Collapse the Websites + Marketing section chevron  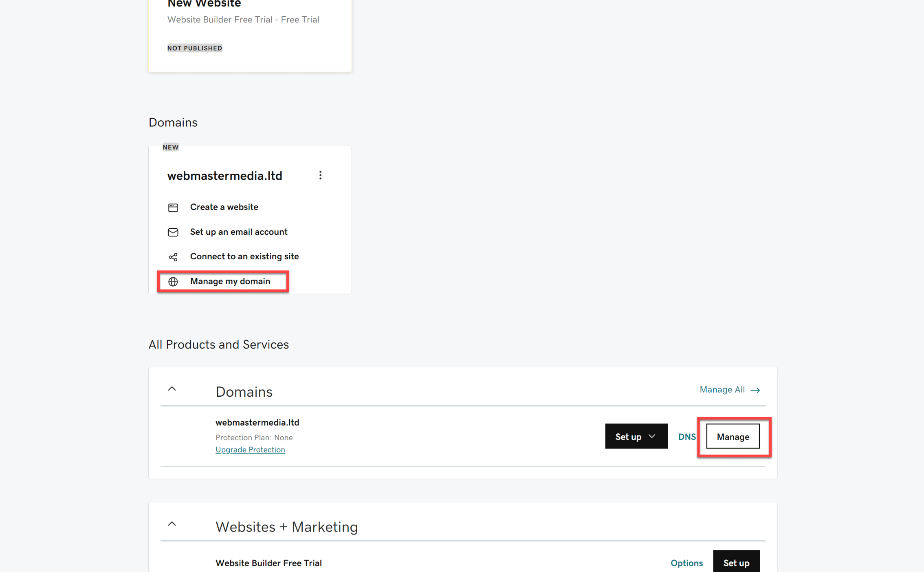172,524
